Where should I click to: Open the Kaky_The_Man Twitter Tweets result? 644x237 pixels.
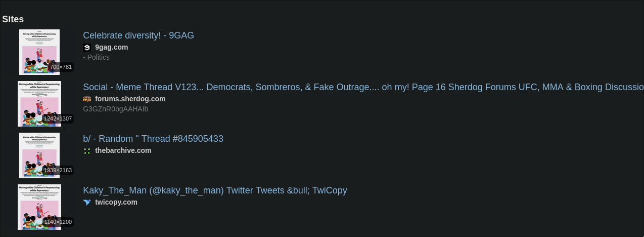pos(215,190)
